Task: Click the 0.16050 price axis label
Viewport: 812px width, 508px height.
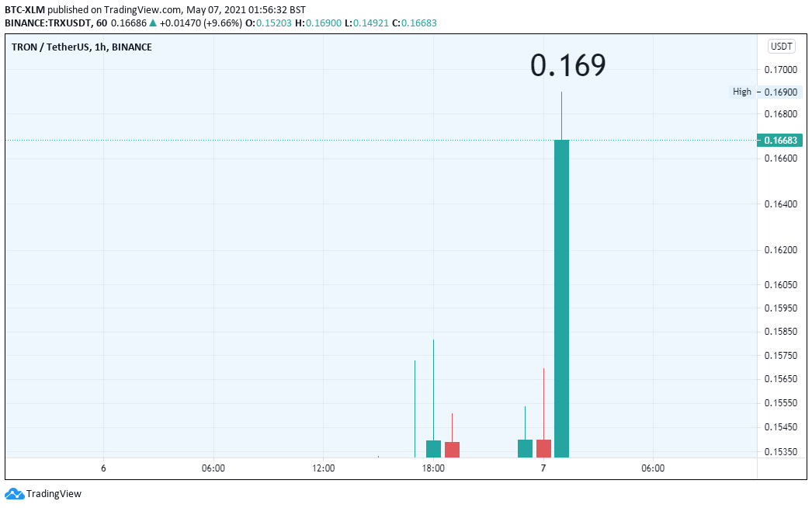Action: (781, 284)
